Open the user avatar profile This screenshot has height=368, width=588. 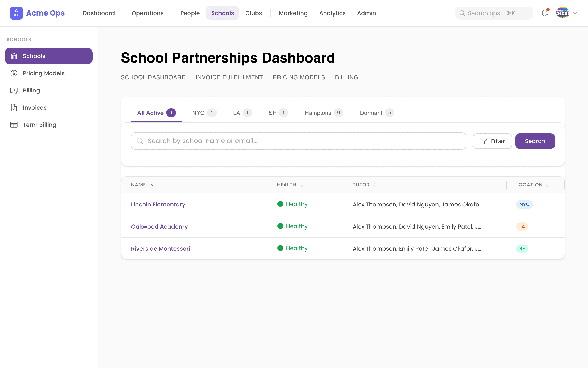[x=562, y=13]
